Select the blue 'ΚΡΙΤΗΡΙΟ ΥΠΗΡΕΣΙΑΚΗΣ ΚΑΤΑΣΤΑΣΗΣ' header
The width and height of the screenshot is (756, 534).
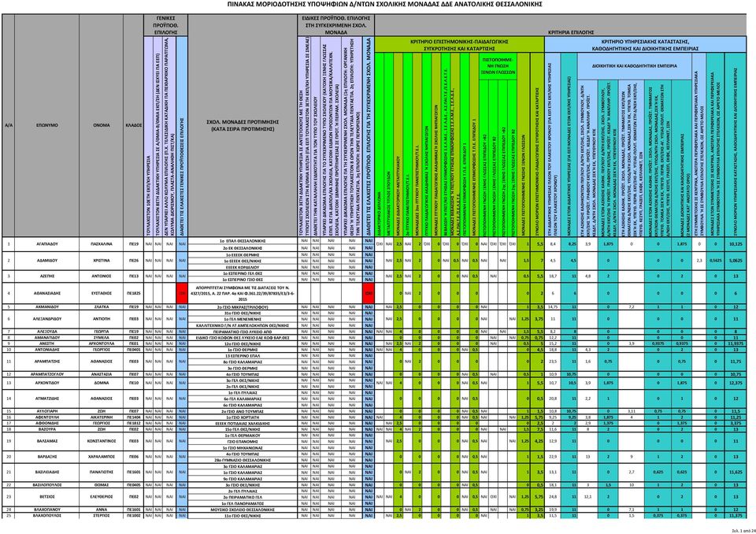pyautogui.click(x=645, y=45)
